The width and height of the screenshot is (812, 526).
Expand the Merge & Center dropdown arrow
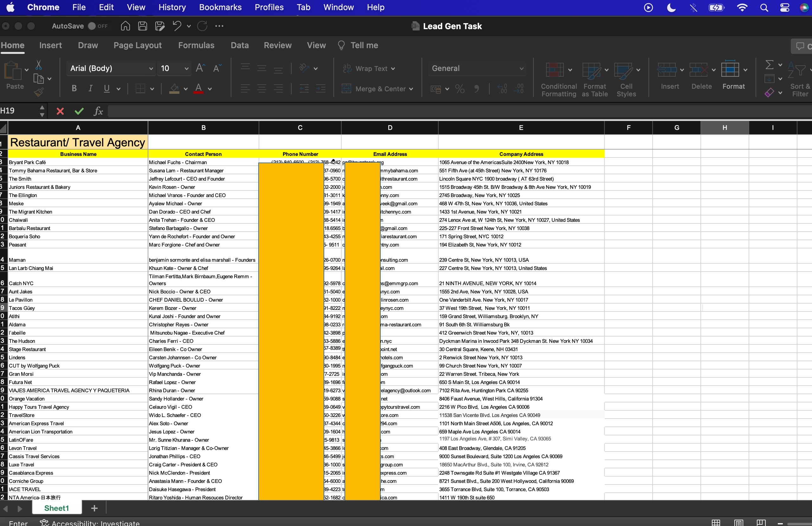click(x=411, y=89)
